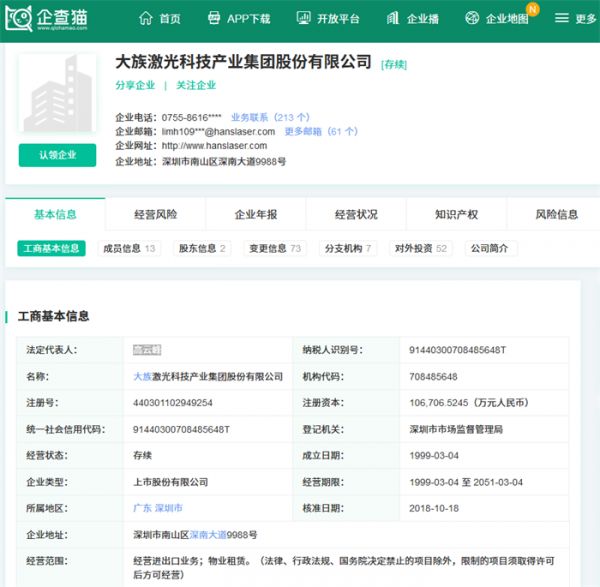Click the 企业地图 globe icon
This screenshot has width=600, height=587.
click(472, 18)
